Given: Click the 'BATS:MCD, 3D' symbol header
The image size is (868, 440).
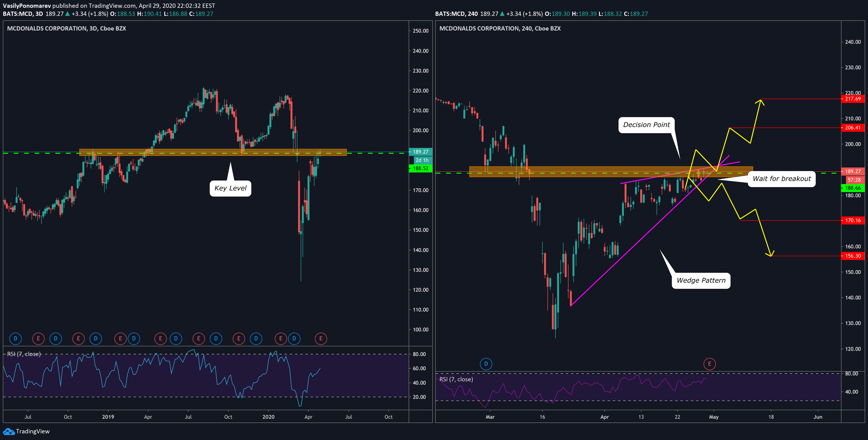Looking at the screenshot, I should tap(23, 14).
